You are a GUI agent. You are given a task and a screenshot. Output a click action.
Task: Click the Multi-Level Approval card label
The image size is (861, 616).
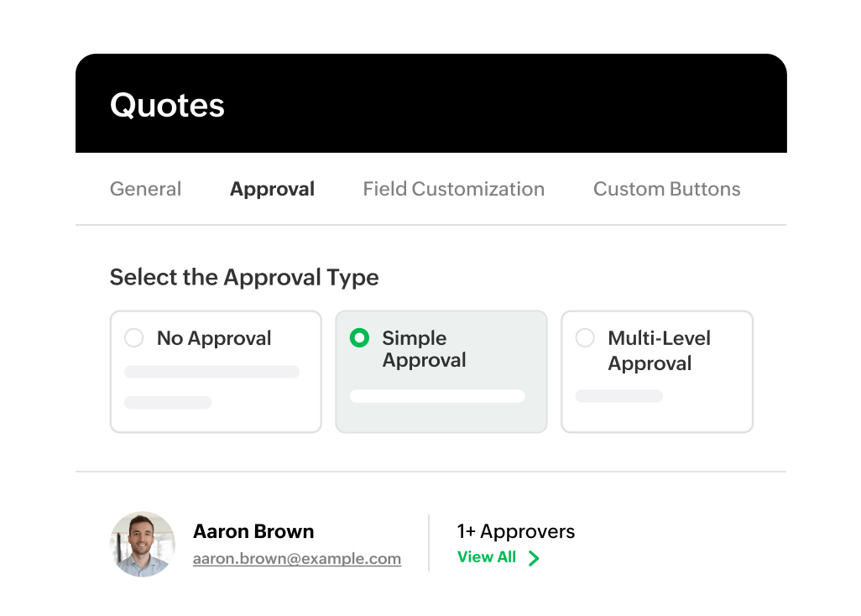pos(659,351)
